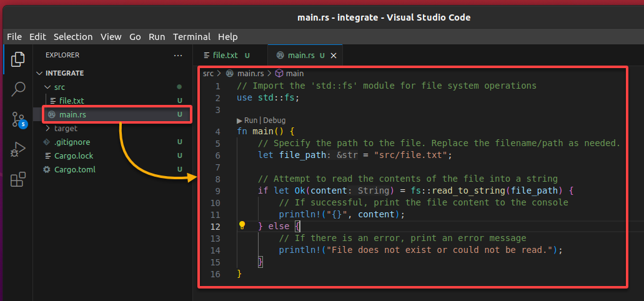Open the Extensions view

coord(17,179)
